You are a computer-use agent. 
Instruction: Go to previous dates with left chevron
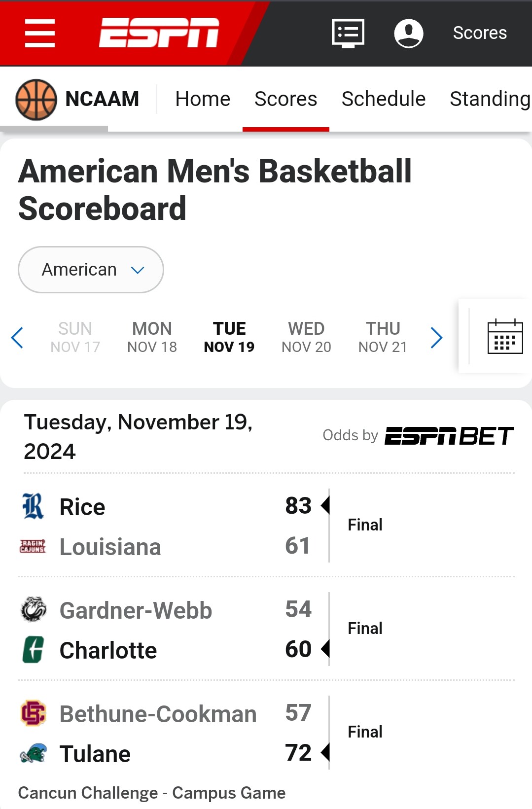coord(17,338)
